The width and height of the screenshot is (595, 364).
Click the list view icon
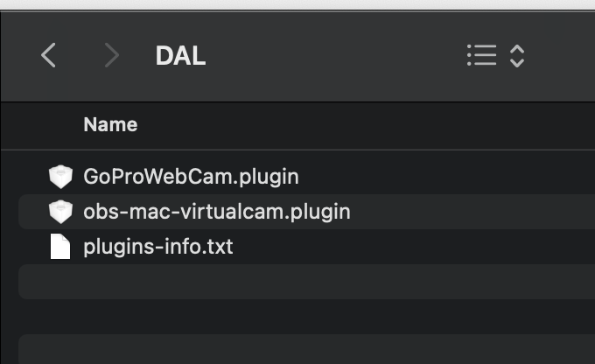[x=481, y=55]
